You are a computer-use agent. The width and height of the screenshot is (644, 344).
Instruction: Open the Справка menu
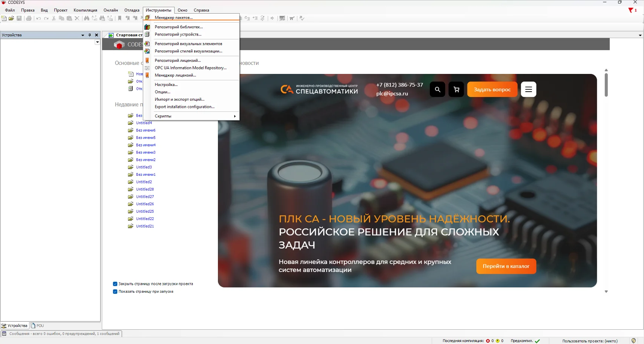coord(201,10)
